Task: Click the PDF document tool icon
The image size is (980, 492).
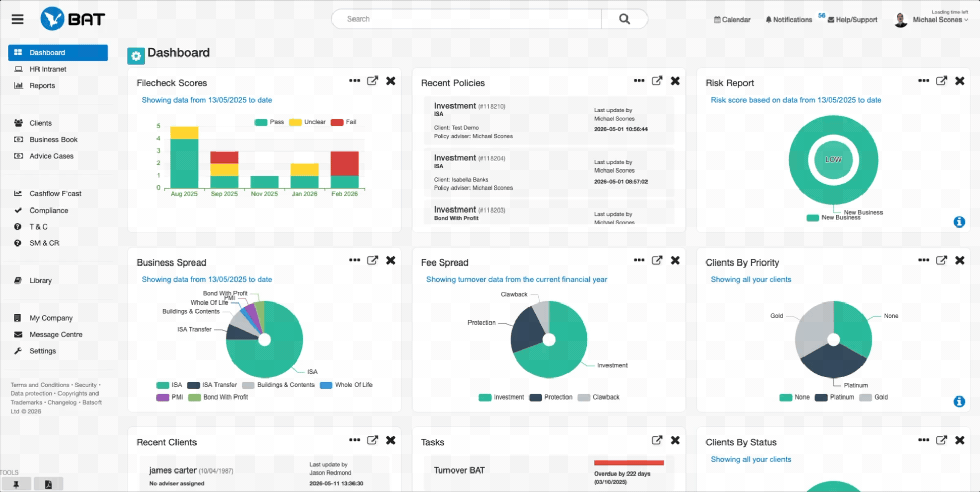Action: click(48, 484)
